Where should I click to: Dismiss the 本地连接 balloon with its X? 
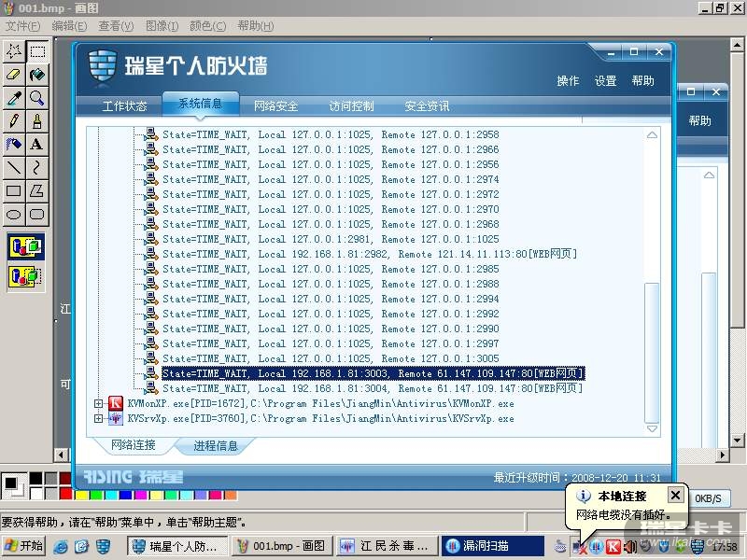click(x=675, y=496)
